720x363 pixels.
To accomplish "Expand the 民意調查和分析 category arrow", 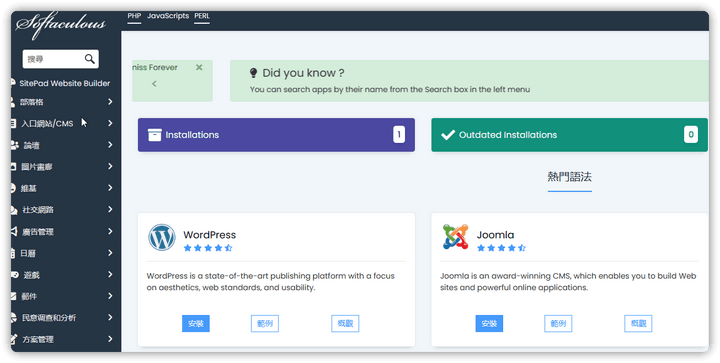I will pyautogui.click(x=110, y=317).
